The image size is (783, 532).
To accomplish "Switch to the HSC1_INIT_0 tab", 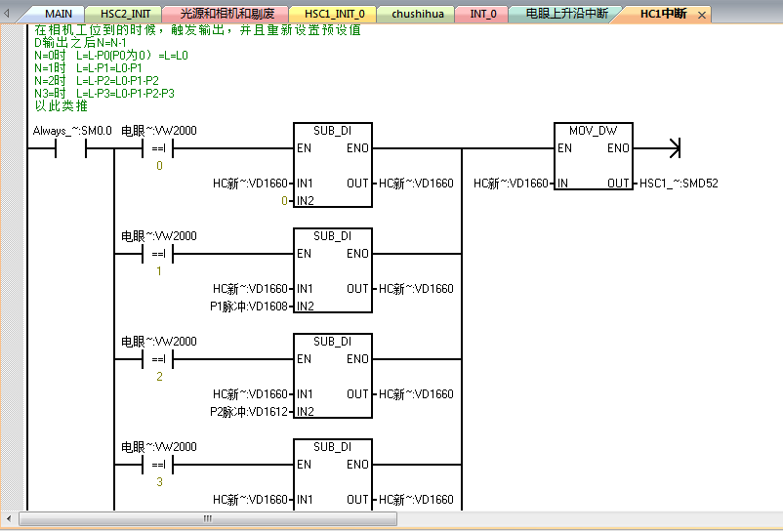I will coord(333,14).
